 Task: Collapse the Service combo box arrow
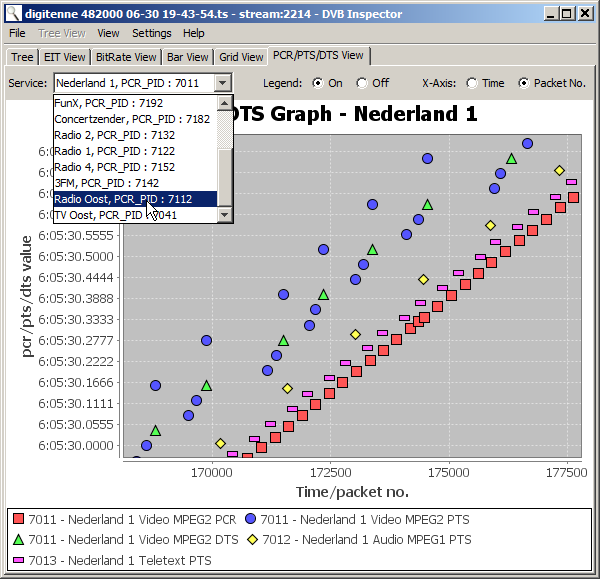[223, 83]
